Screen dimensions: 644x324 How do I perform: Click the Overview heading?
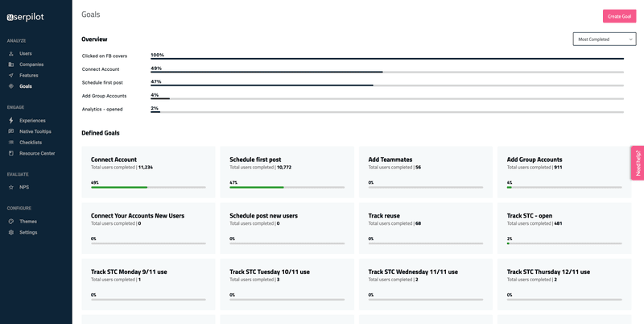[94, 39]
